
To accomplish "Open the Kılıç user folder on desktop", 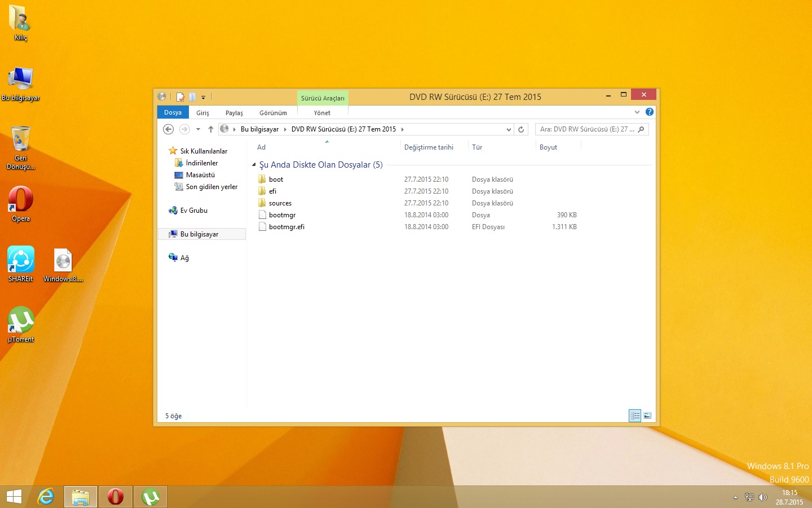I will click(20, 23).
